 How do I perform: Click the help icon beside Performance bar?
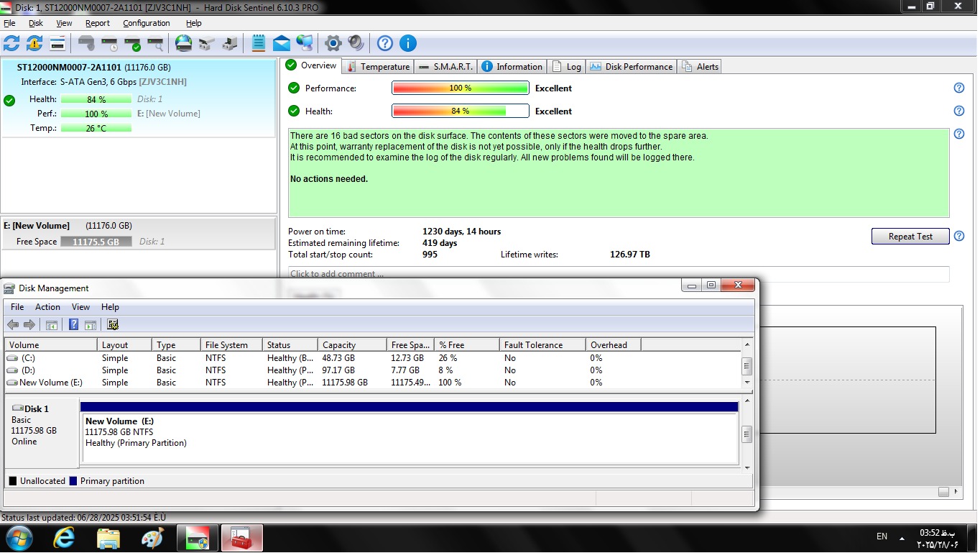(958, 88)
